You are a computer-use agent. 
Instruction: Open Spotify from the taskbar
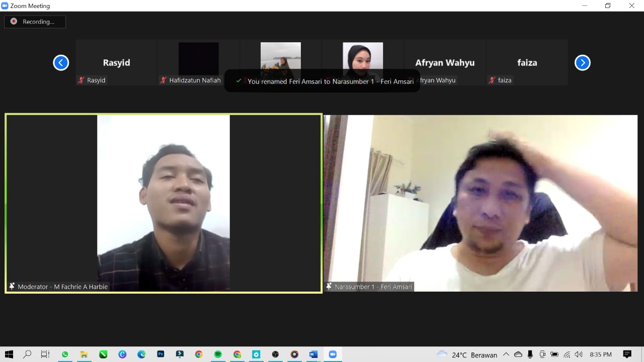pos(218,354)
